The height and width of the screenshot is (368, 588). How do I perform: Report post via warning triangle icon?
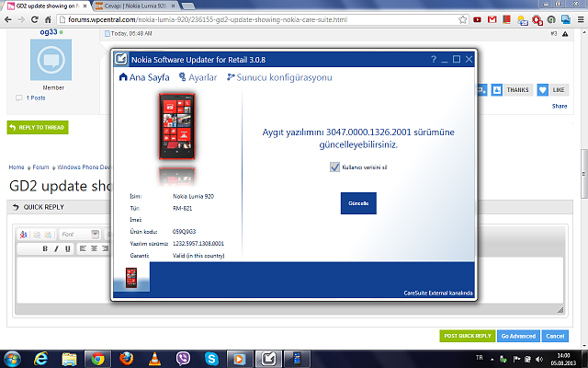pos(565,34)
